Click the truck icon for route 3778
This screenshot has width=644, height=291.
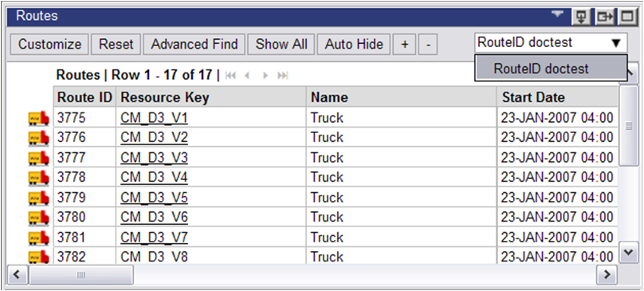click(38, 178)
